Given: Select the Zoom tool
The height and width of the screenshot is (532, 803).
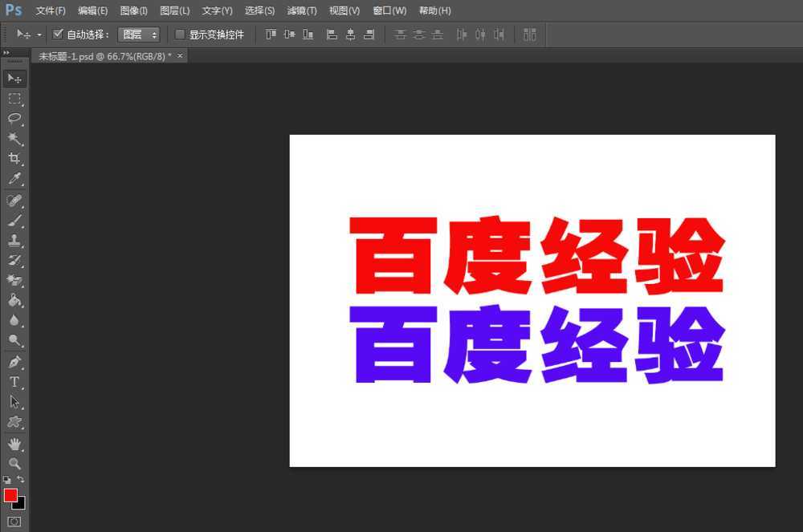Looking at the screenshot, I should [x=14, y=464].
